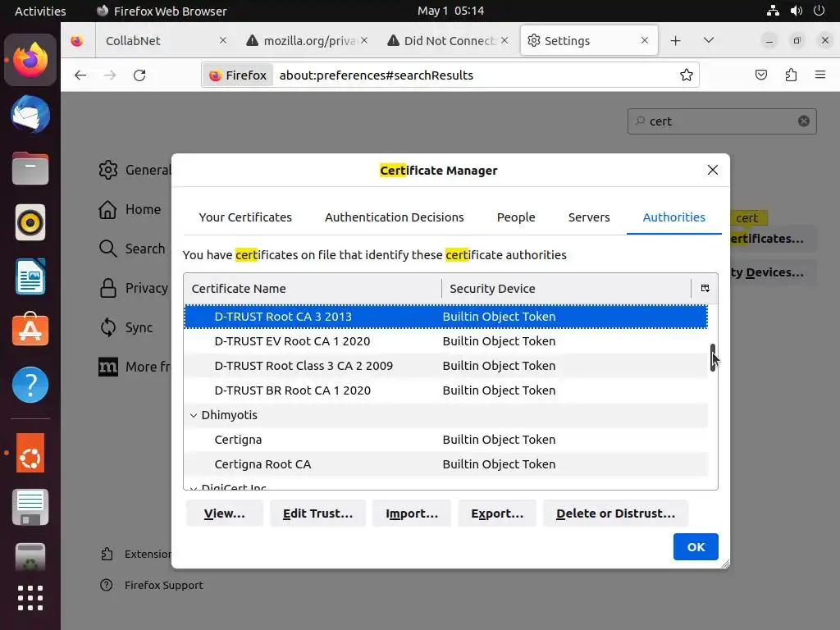Click the column picker icon in the table header
The height and width of the screenshot is (630, 840).
click(705, 288)
